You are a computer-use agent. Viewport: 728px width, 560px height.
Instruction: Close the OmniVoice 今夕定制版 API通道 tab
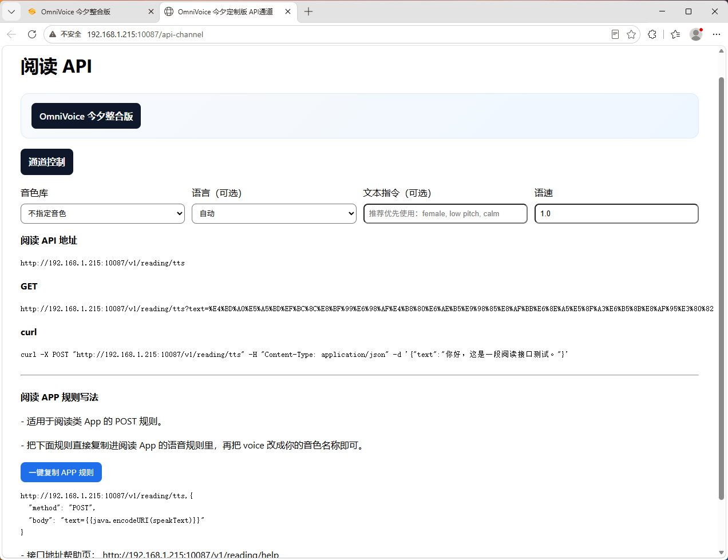pos(288,11)
